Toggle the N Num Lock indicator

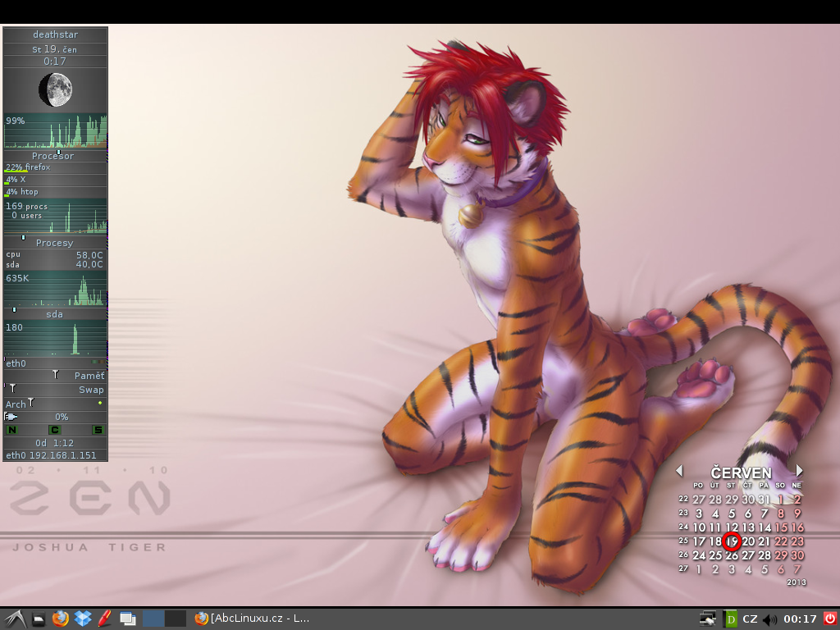pos(11,430)
